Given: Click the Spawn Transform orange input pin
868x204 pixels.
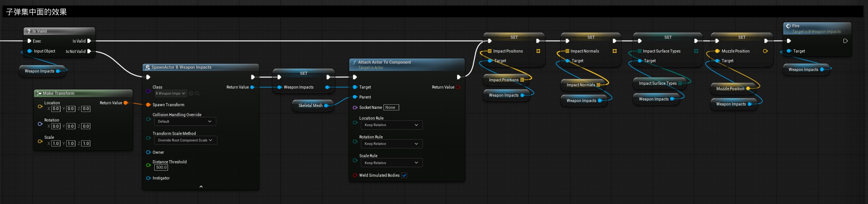Looking at the screenshot, I should pyautogui.click(x=148, y=105).
